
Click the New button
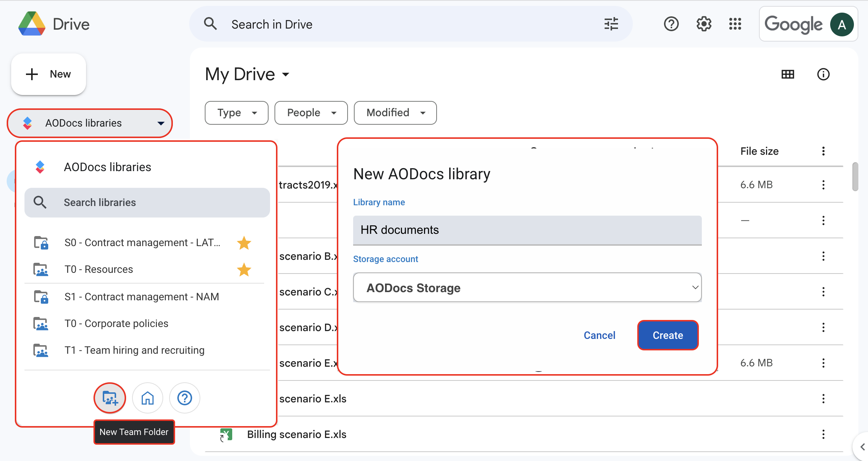49,74
